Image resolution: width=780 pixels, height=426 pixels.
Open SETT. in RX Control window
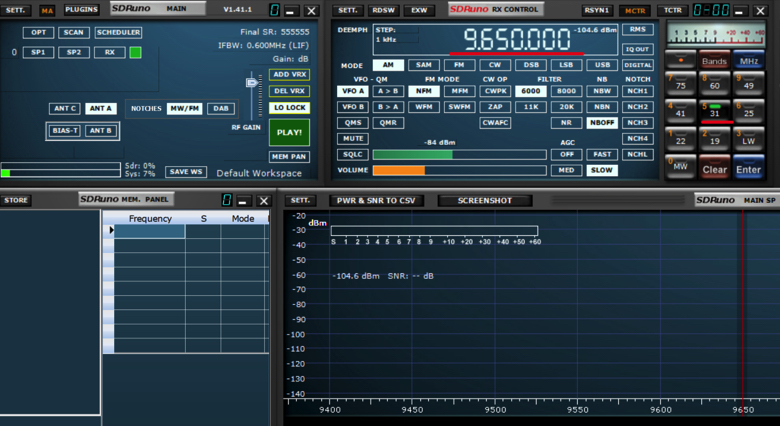tap(347, 10)
